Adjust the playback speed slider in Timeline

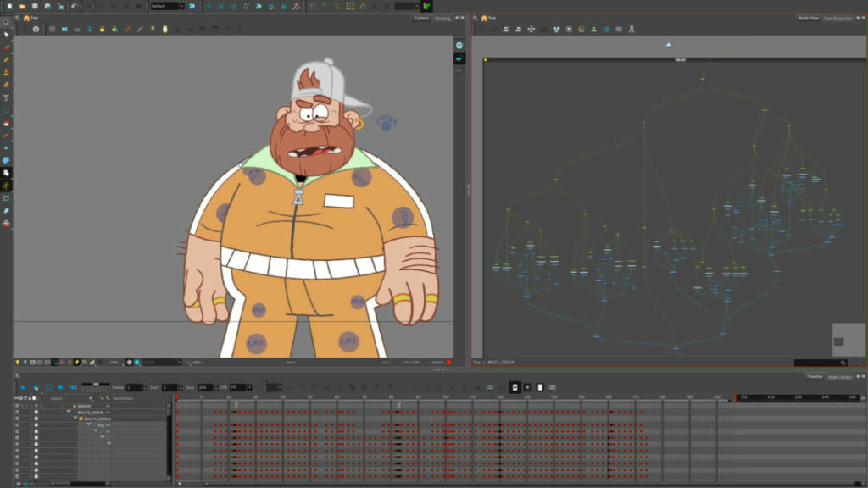(x=96, y=385)
